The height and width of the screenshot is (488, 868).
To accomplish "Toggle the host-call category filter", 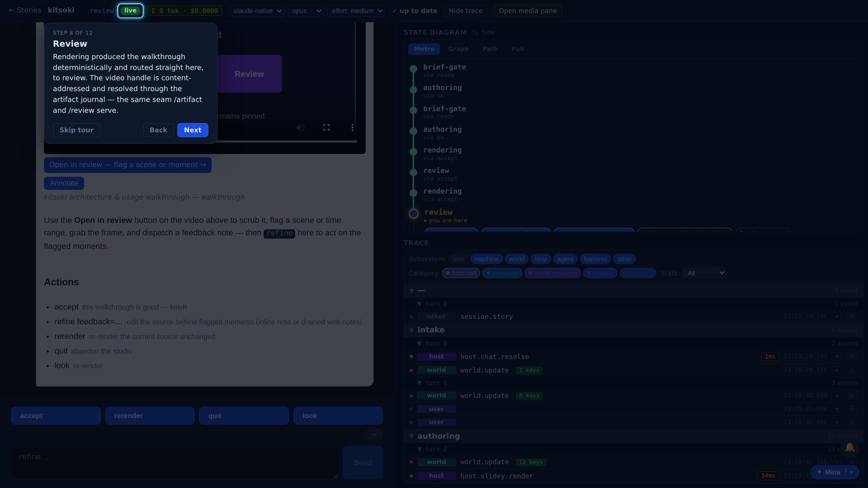I will coord(461,273).
